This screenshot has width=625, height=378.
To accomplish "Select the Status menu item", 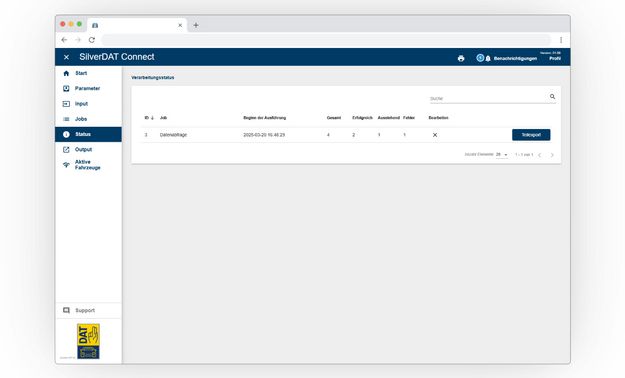I will click(88, 134).
